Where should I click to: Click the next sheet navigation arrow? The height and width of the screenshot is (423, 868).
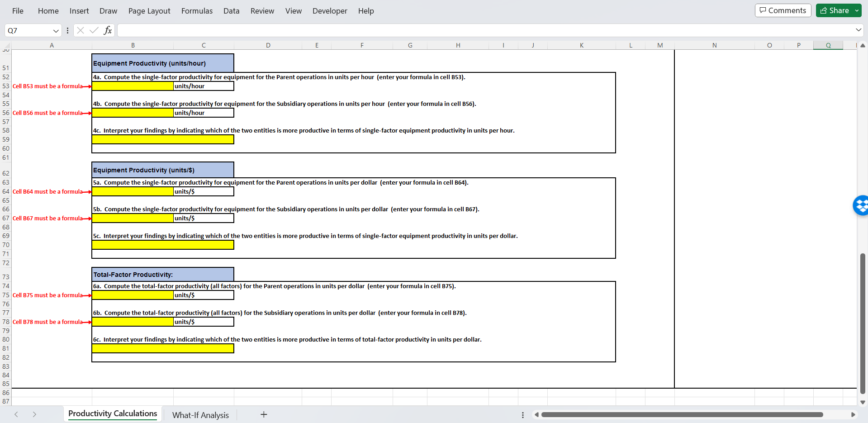(34, 414)
